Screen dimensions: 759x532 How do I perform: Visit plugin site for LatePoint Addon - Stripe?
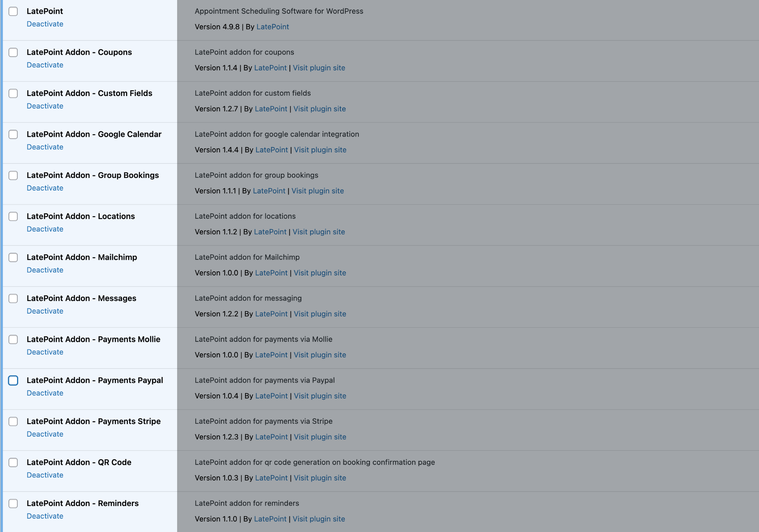click(x=319, y=437)
